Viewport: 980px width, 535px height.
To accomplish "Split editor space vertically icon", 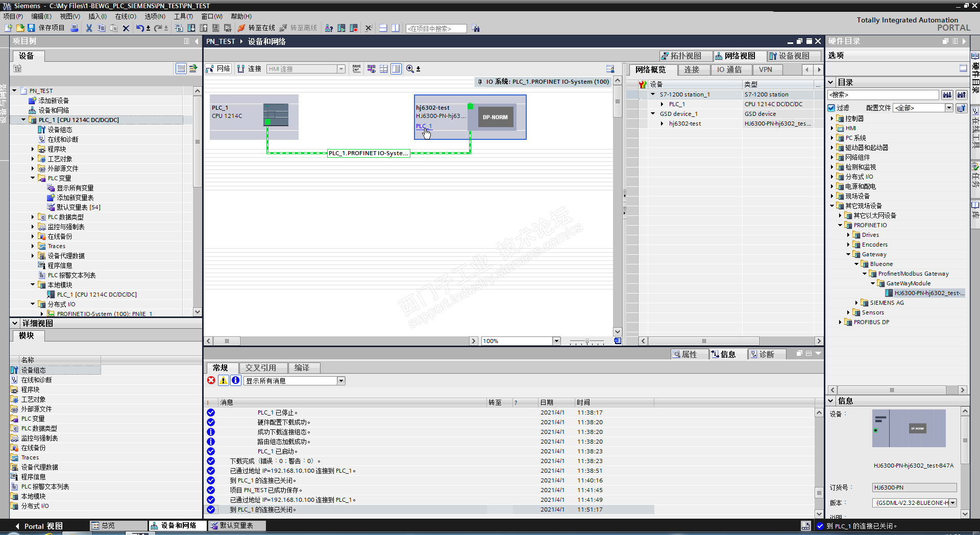I will click(x=396, y=28).
